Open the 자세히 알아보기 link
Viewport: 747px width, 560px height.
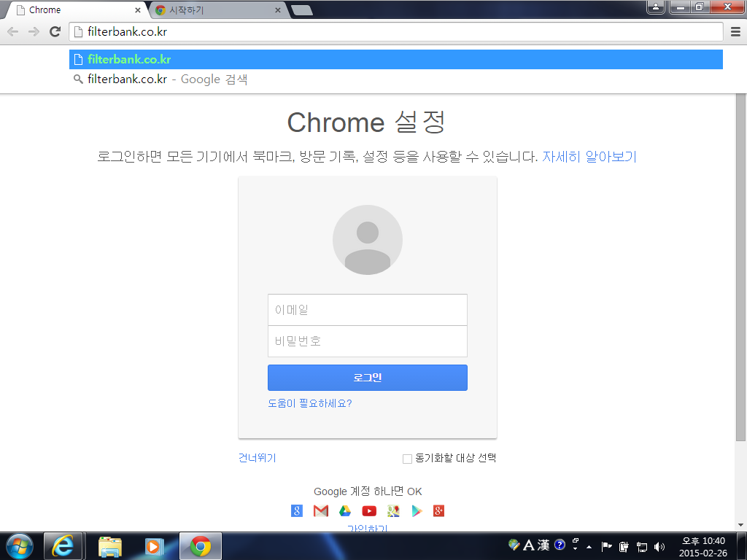tap(589, 157)
